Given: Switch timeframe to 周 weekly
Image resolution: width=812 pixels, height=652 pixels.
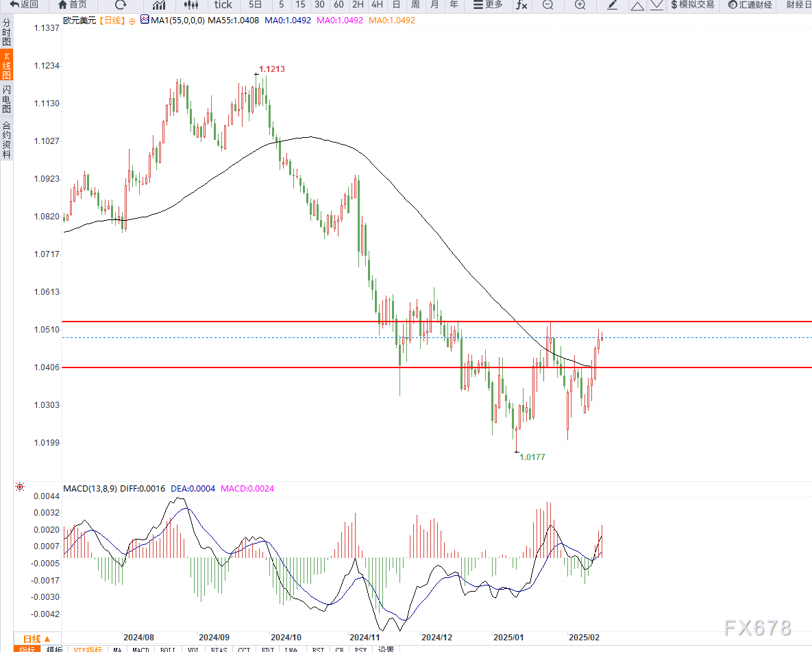Looking at the screenshot, I should pyautogui.click(x=415, y=6).
